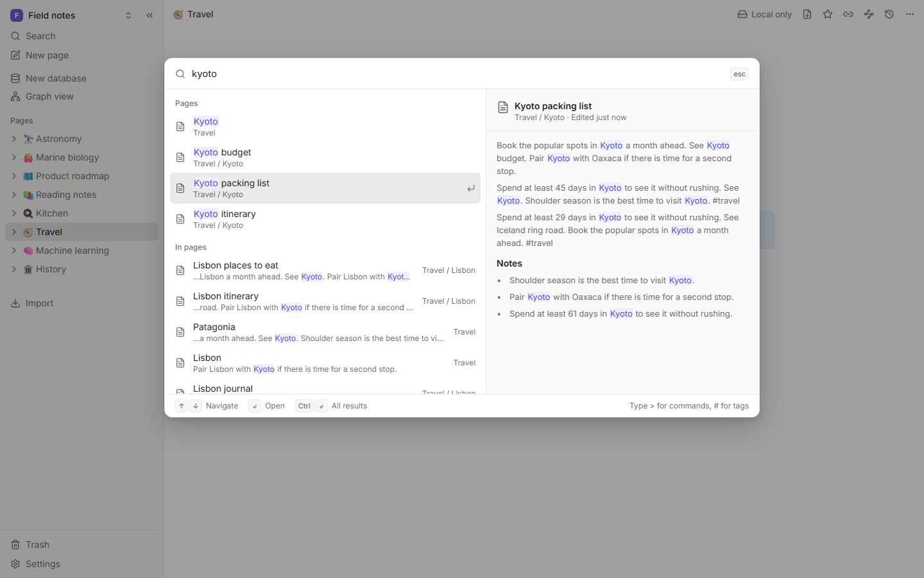Screen dimensions: 924x578
Task: Open the Lisbon places to eat result
Action: coord(325,270)
